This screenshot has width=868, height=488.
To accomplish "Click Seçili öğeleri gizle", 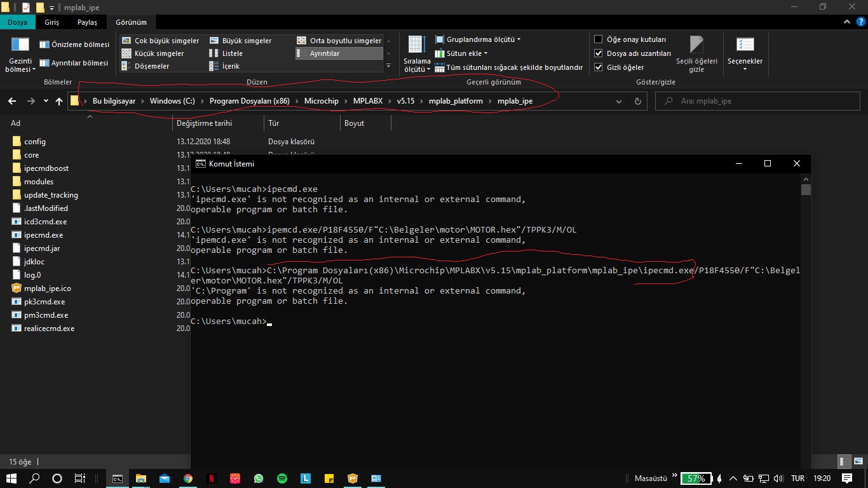I will pyautogui.click(x=696, y=54).
